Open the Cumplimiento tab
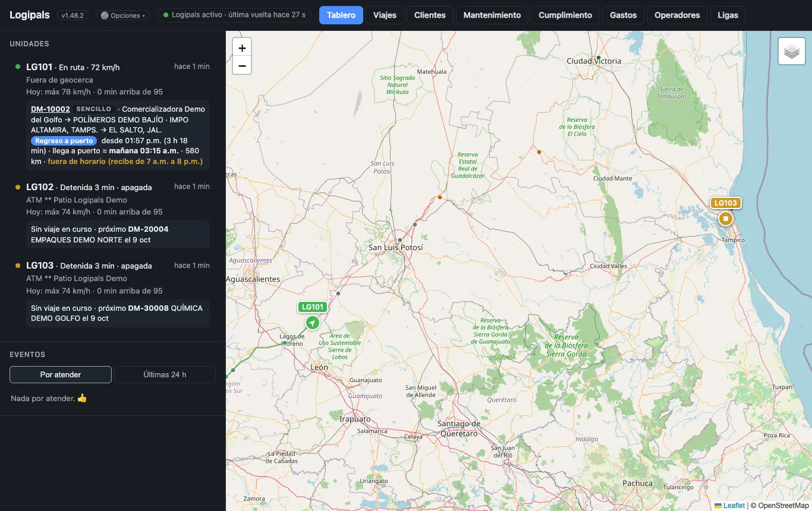 pyautogui.click(x=565, y=15)
